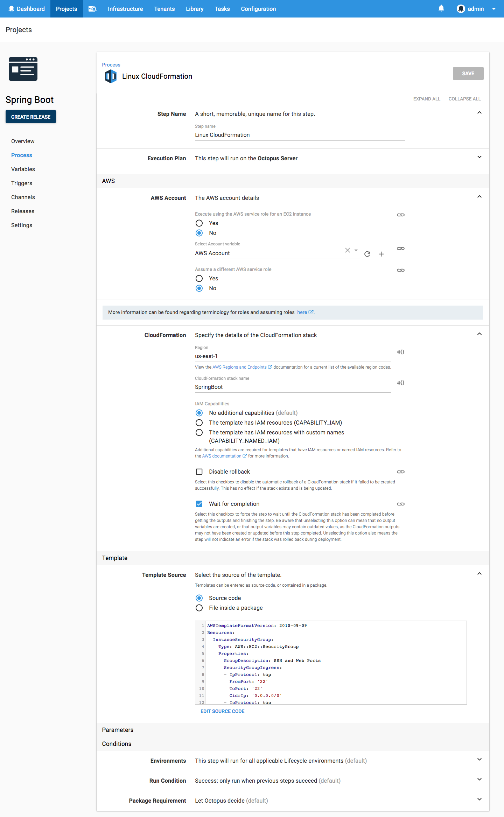Screen dimensions: 504x817
Task: Click Edit Source Code
Action: click(223, 711)
